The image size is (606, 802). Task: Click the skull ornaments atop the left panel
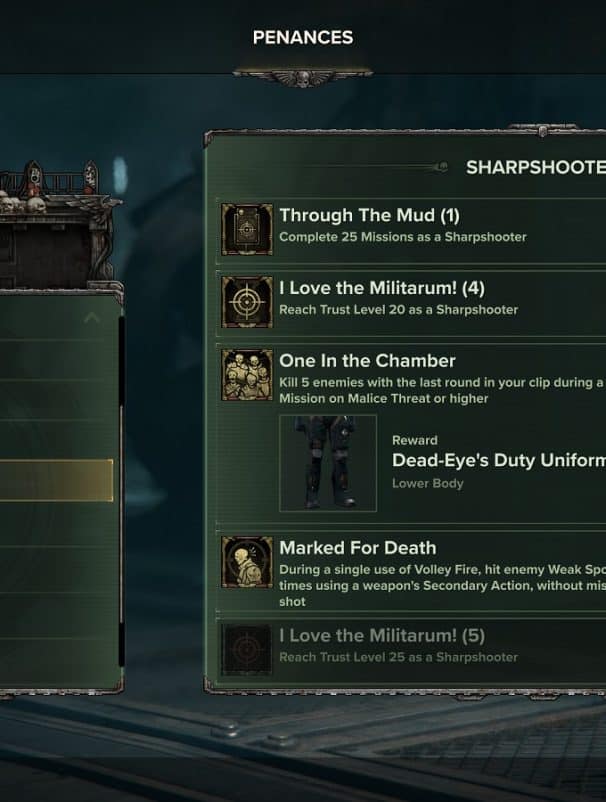pos(23,205)
